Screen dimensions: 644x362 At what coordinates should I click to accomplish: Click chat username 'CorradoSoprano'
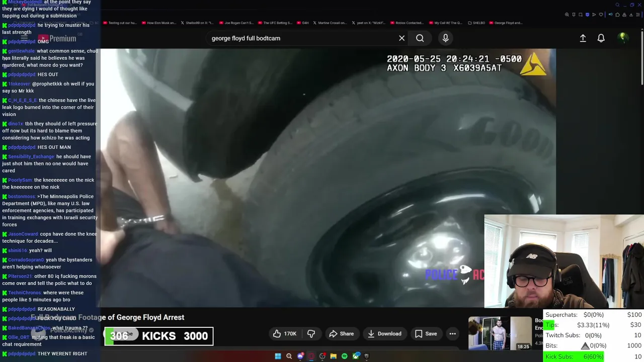(26, 260)
